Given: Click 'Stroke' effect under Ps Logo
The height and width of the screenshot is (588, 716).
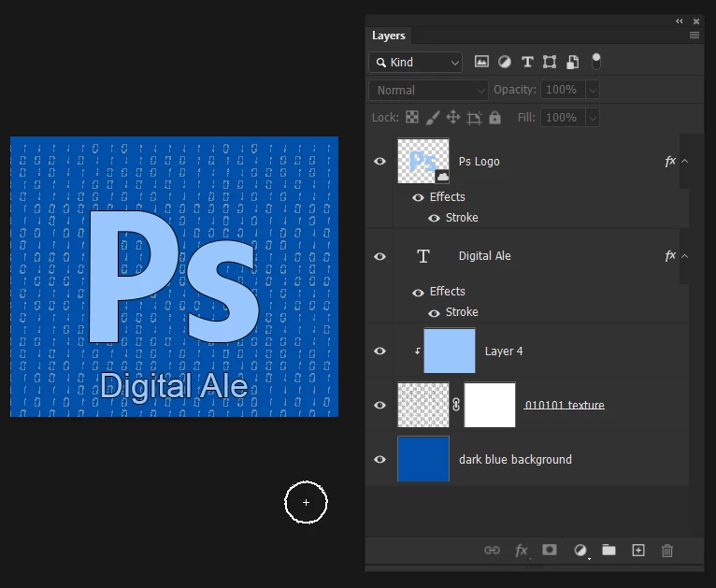Looking at the screenshot, I should [x=462, y=218].
